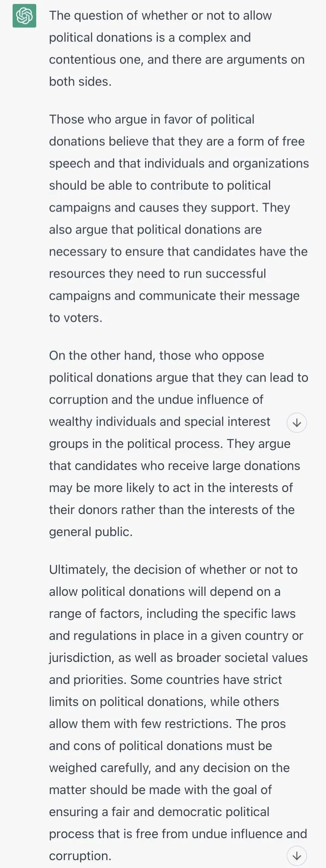Click the text 'both sides.'

[x=80, y=81]
